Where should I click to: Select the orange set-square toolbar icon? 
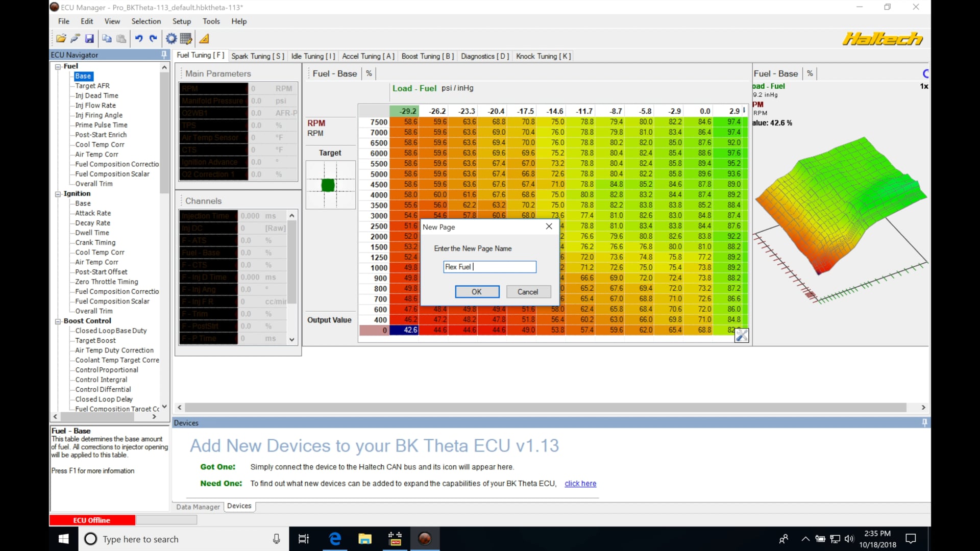click(204, 38)
